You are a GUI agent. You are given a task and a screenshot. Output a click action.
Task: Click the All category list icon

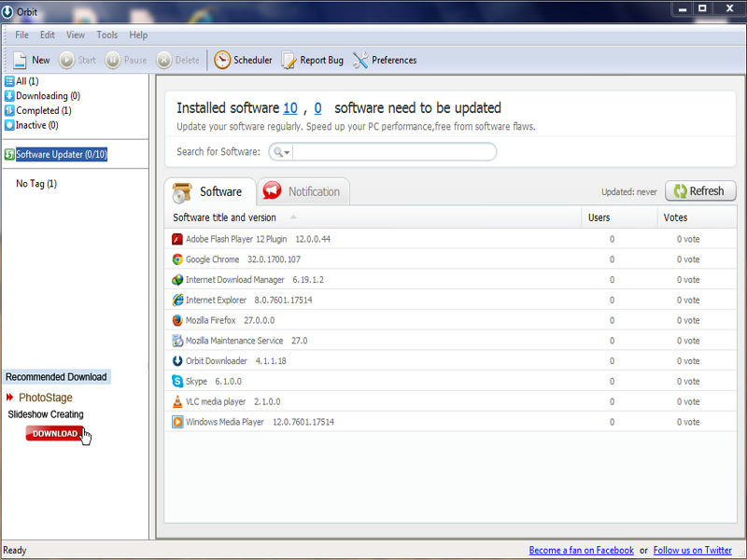pyautogui.click(x=9, y=81)
